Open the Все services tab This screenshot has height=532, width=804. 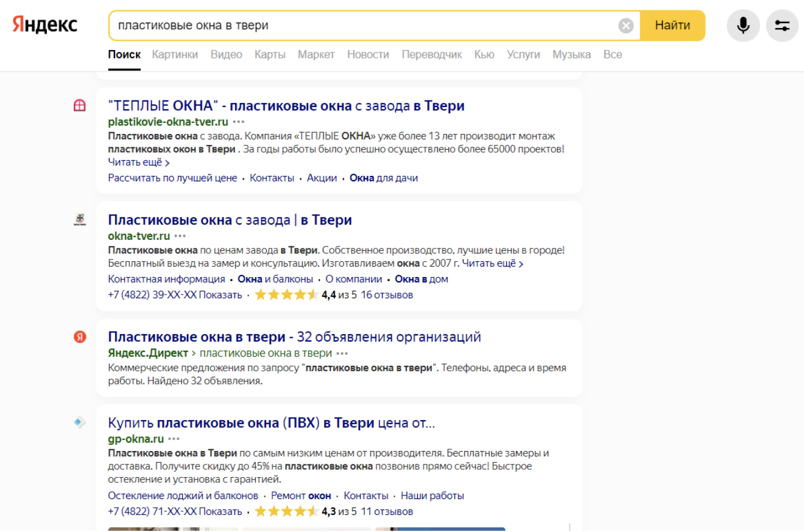[613, 54]
